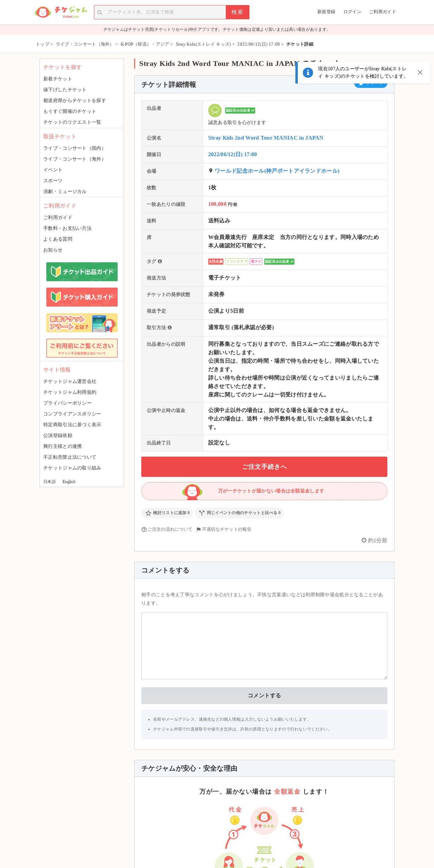Image resolution: width=434 pixels, height=868 pixels.
Task: Click the 2022/06/12 date link
Action: [233, 154]
